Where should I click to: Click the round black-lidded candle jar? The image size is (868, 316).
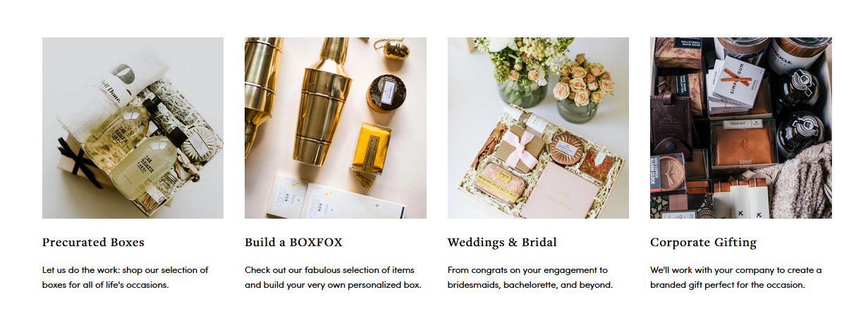(385, 92)
